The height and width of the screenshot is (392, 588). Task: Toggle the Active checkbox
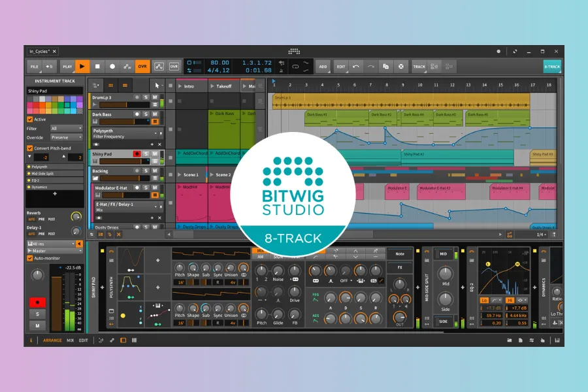(x=30, y=120)
